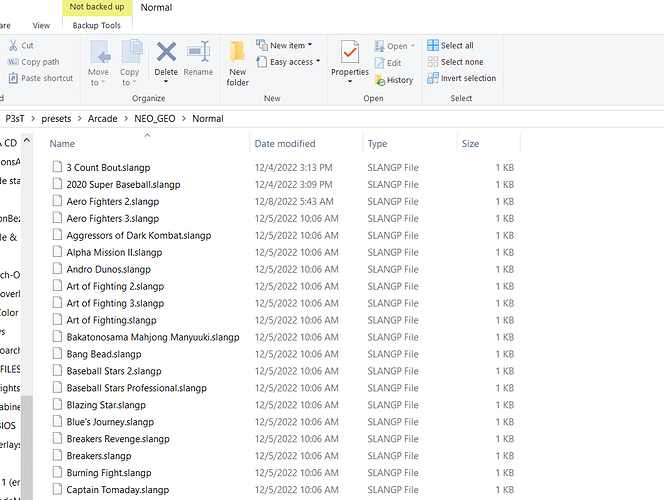Select Breakers Revenge.slangp file
This screenshot has height=500, width=664.
118,439
